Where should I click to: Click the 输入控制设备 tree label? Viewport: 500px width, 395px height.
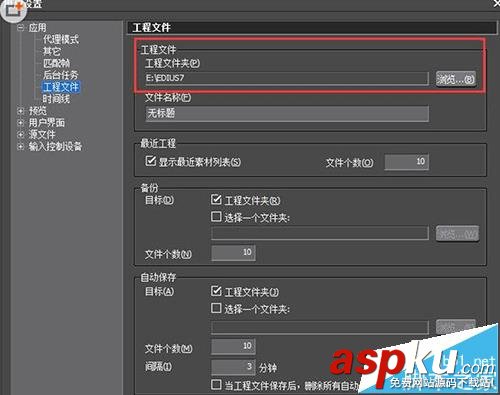pos(55,146)
